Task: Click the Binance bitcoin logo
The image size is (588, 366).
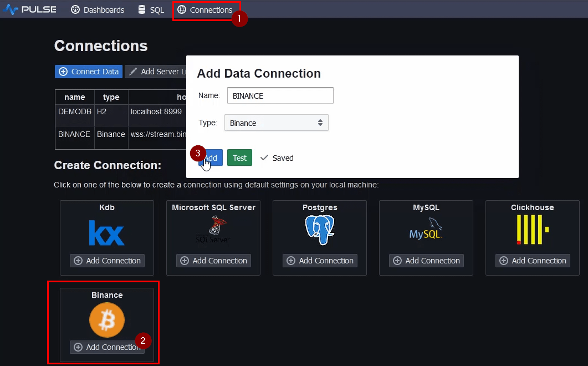Action: (x=107, y=320)
